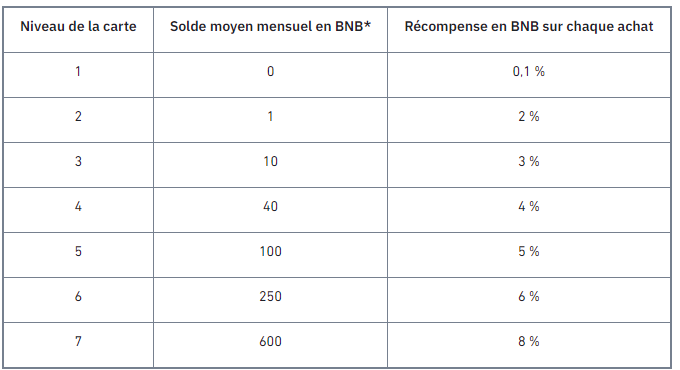Select the card level 4 cell
The height and width of the screenshot is (370, 680).
(x=78, y=206)
